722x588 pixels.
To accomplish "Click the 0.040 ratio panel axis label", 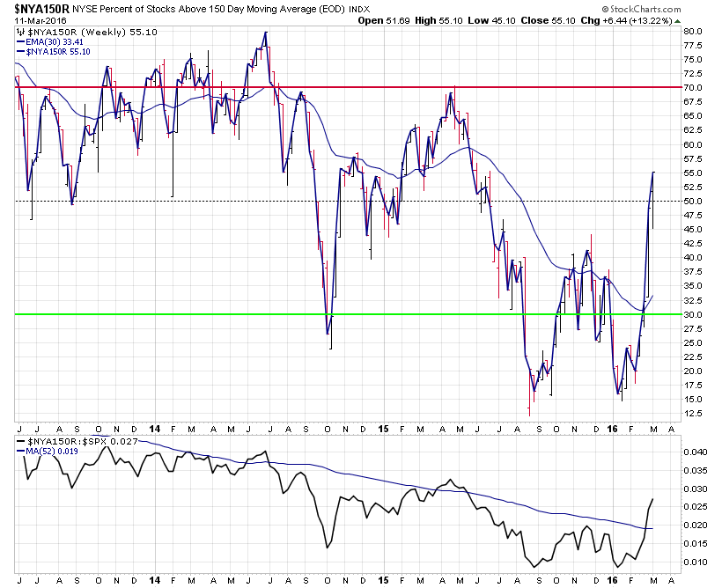I will click(696, 452).
